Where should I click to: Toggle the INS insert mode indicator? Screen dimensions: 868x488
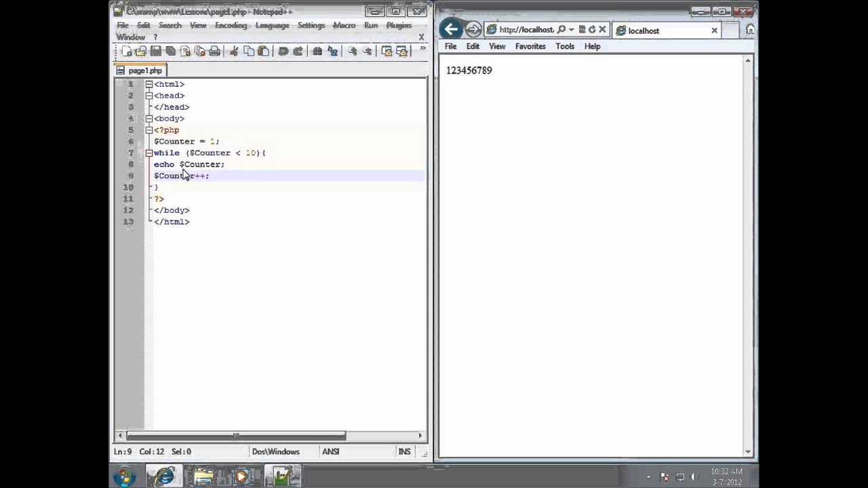(x=405, y=451)
